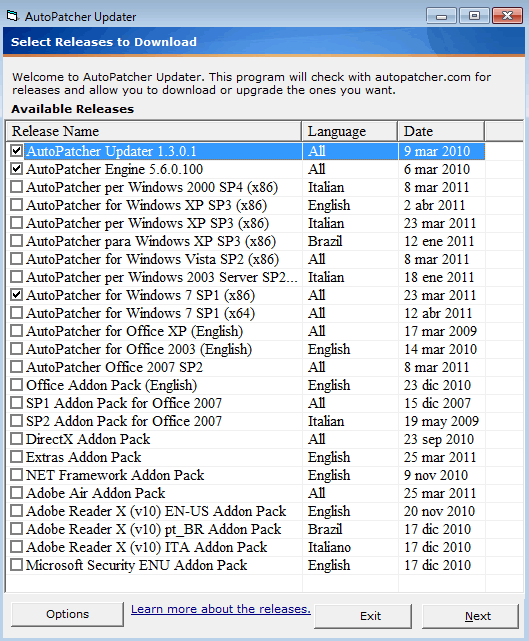Check AutoPatcher for Windows XP SP3 (x86) English checkbox
The height and width of the screenshot is (641, 529).
[x=16, y=205]
